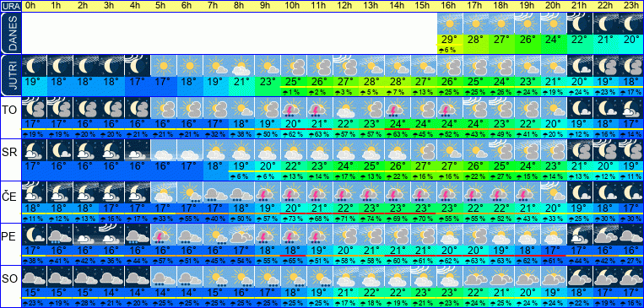This screenshot has width=644, height=308.
Task: Select the thunderstorm icon for TO 10h
Action: (294, 107)
